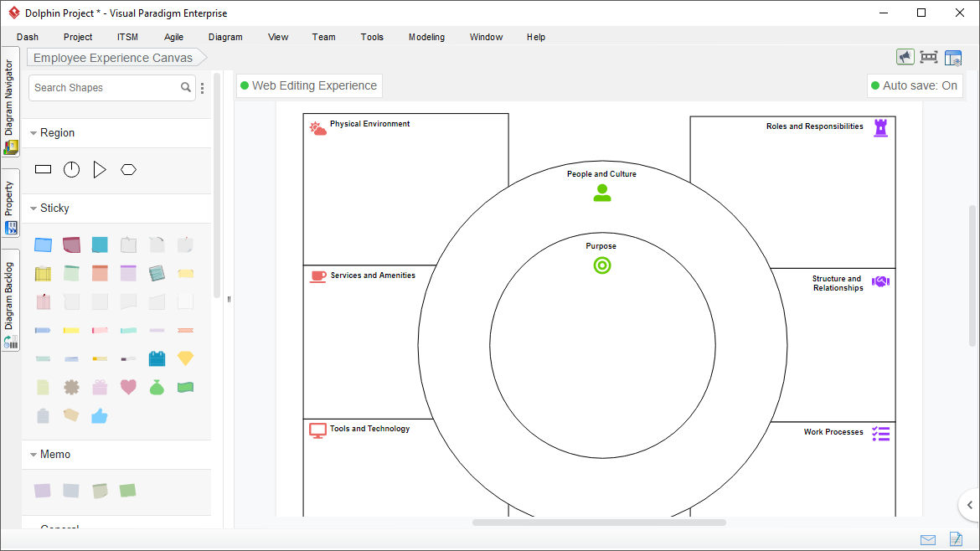Viewport: 980px width, 551px height.
Task: Collapse the Region shape group
Action: (34, 133)
